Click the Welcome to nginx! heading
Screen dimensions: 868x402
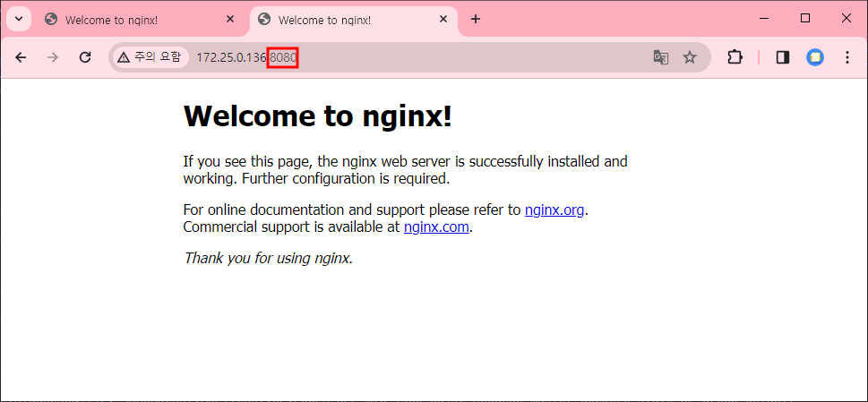tap(318, 116)
